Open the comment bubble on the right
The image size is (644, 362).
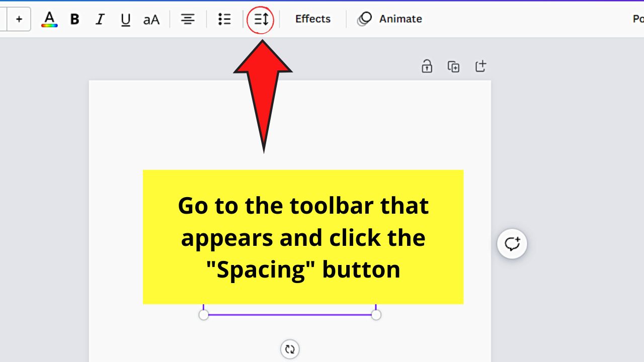point(512,243)
